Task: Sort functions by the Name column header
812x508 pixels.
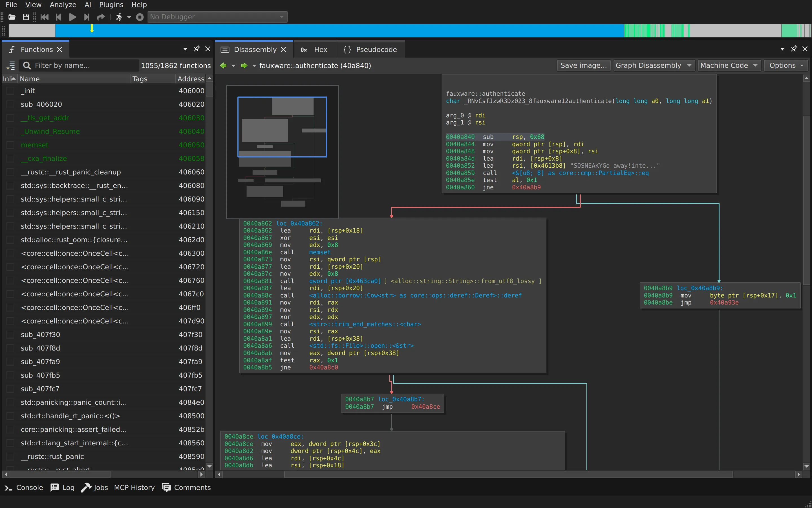Action: pyautogui.click(x=74, y=79)
